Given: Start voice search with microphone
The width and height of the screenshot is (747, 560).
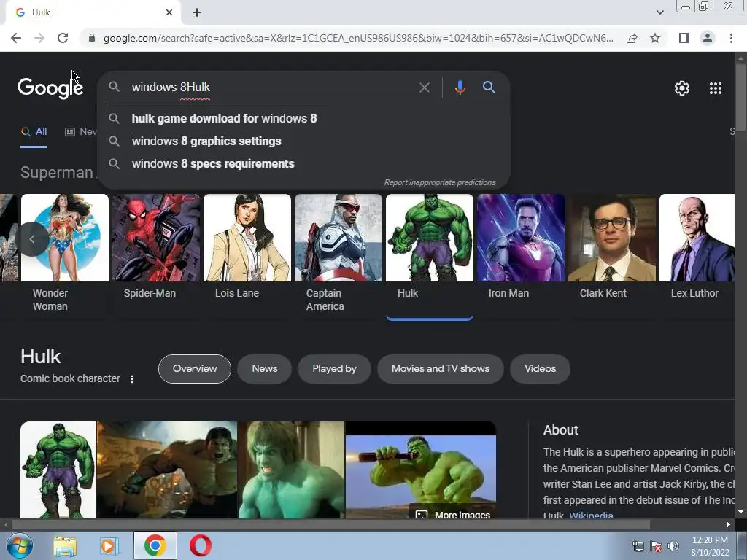Looking at the screenshot, I should click(460, 87).
